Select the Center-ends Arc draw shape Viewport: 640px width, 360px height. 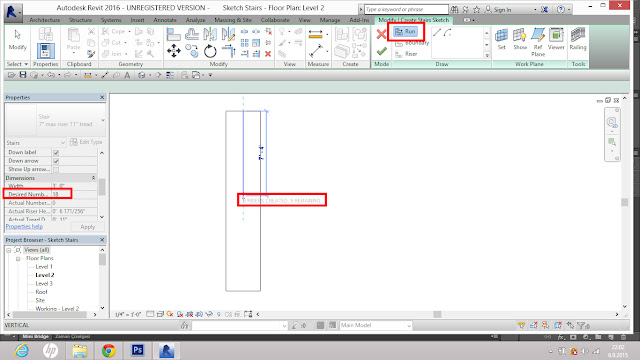448,32
